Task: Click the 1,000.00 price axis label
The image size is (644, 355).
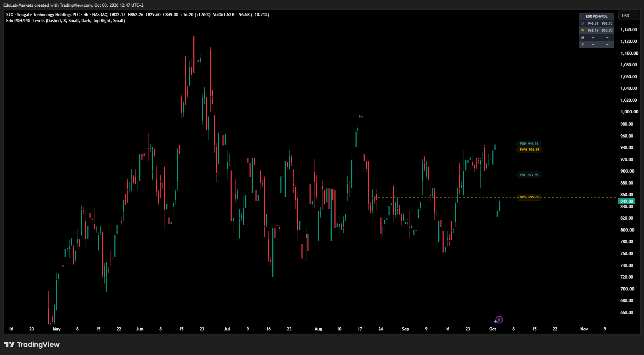Action: tap(629, 112)
